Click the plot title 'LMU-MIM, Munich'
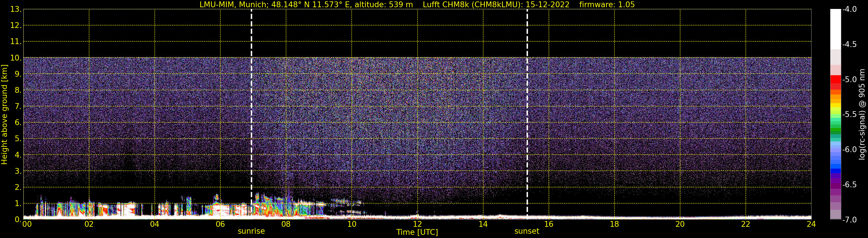Viewport: 868px width, 238px height. coord(234,5)
